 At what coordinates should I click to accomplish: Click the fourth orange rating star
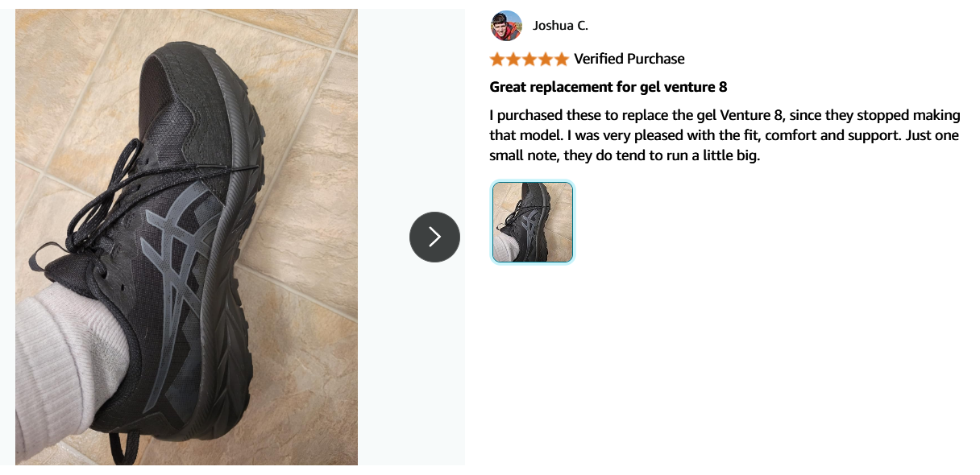(x=546, y=59)
